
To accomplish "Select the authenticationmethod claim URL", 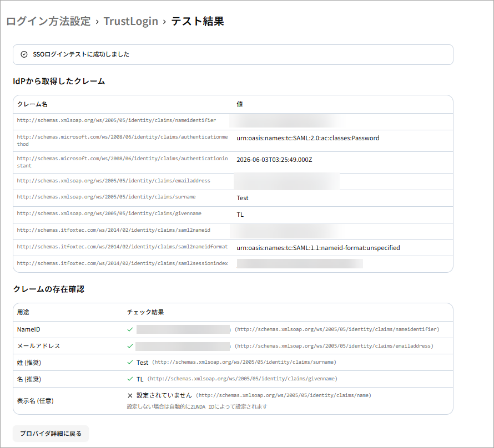I will (122, 140).
